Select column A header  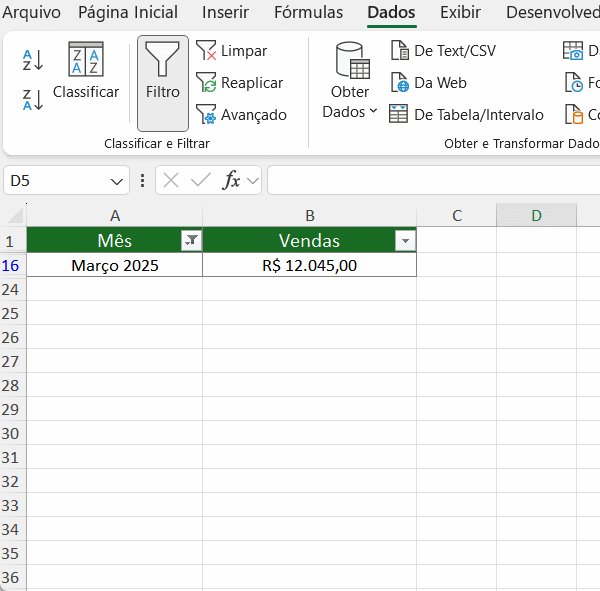point(115,216)
